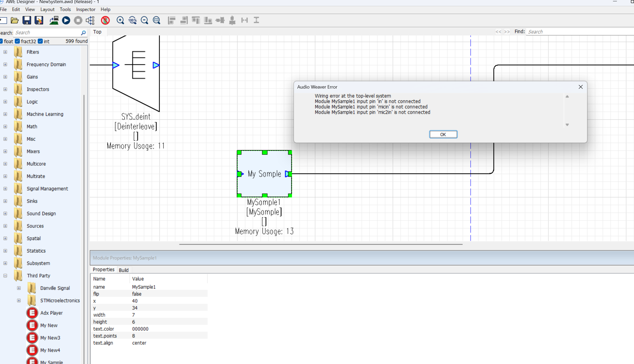The image size is (634, 364).
Task: Click the next find result button
Action: coord(507,32)
